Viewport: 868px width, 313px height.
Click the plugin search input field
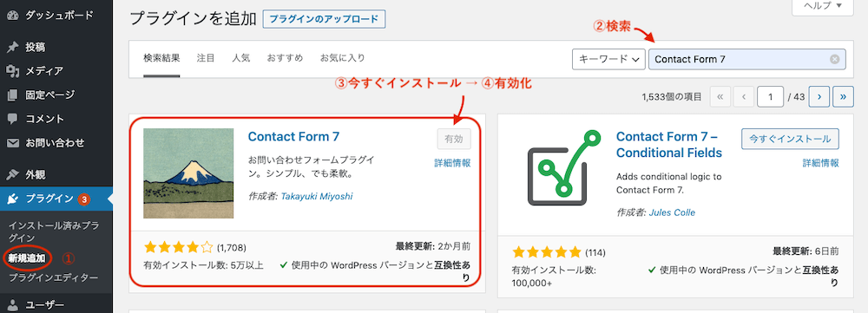[746, 59]
